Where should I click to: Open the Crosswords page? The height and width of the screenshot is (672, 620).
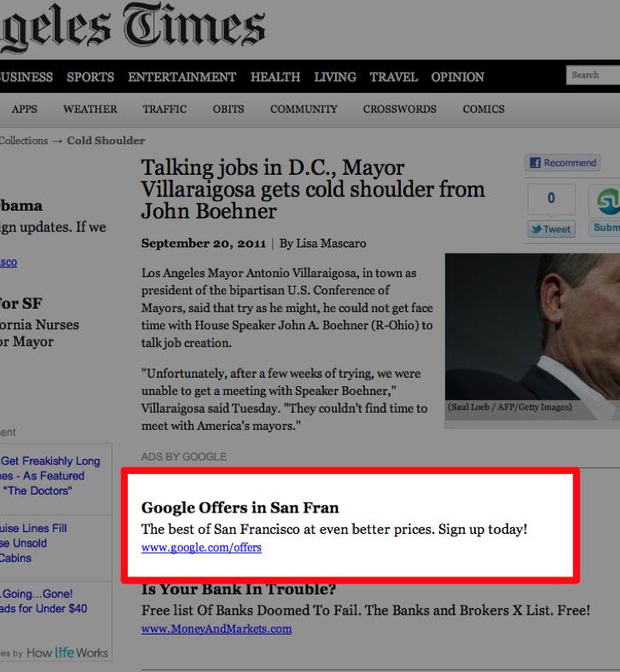399,109
